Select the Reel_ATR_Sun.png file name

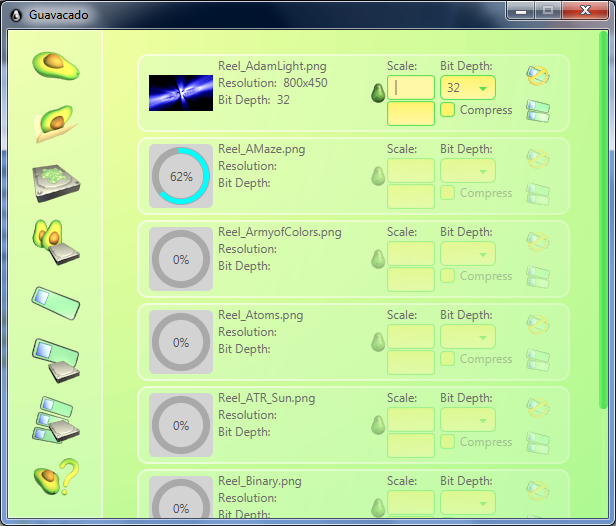point(267,398)
